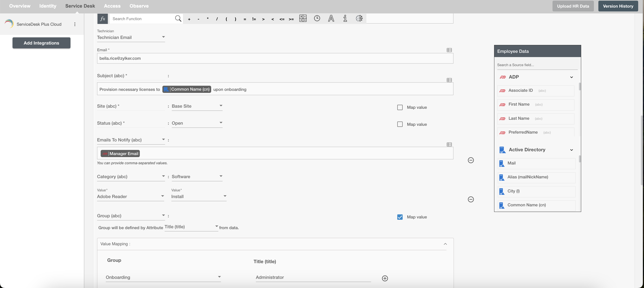The image size is (644, 288).
Task: Click the fx function icon
Action: pyautogui.click(x=102, y=19)
